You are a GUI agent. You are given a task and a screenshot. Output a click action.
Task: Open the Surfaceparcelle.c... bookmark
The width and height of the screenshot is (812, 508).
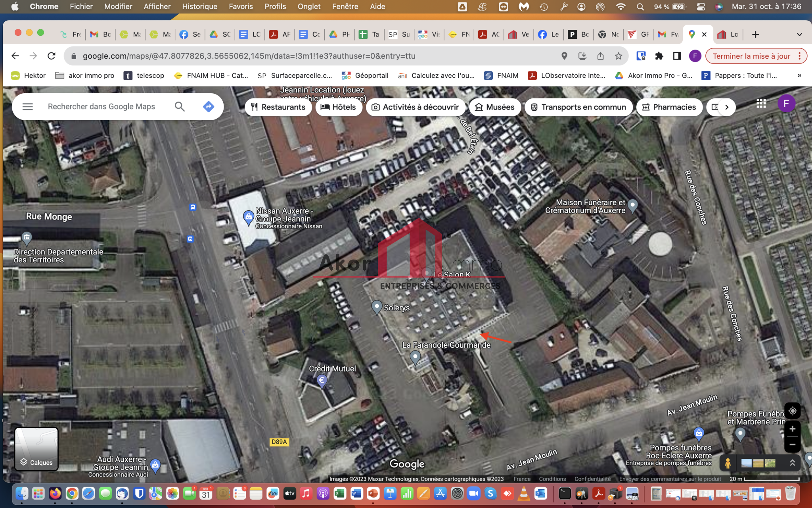tap(295, 75)
